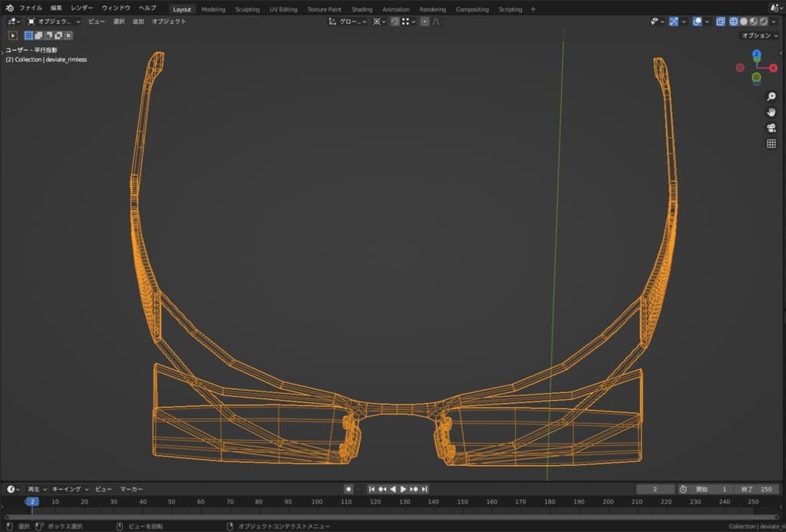The image size is (786, 532).
Task: Select wireframe viewport shading mode
Action: pyautogui.click(x=732, y=21)
